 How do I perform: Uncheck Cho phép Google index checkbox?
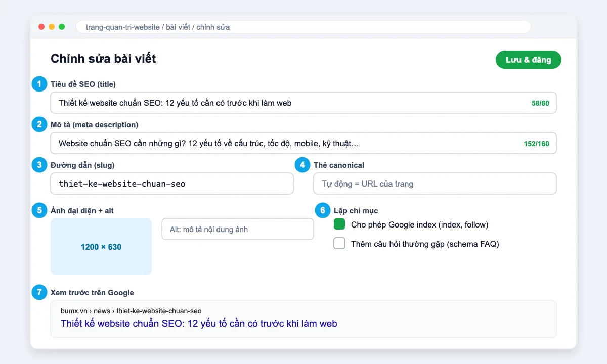pos(339,224)
